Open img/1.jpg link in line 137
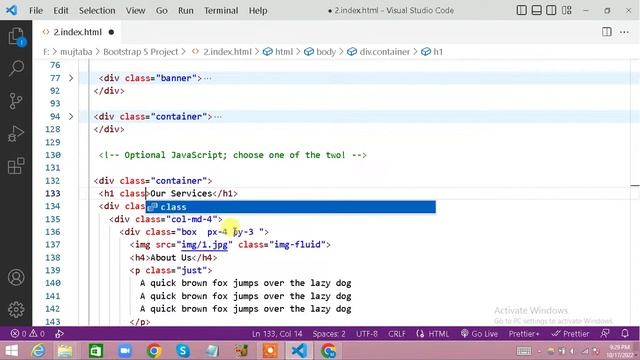 point(204,244)
